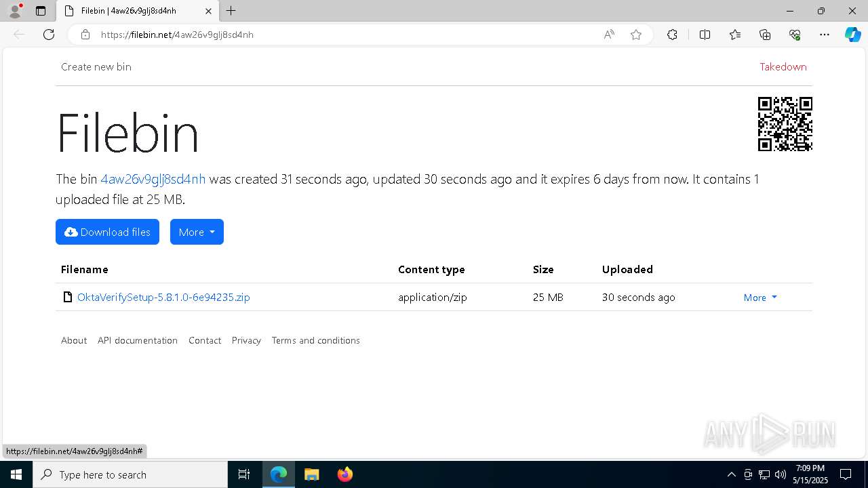The image size is (868, 488).
Task: Open OktaVerifySetup-5.8.1.0-6e94235.zip file link
Action: 163,297
